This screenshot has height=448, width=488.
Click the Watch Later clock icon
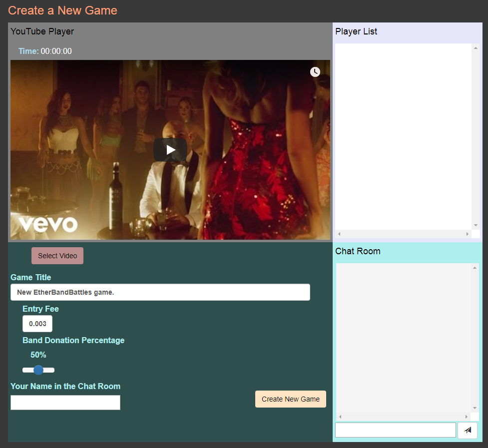coord(315,72)
